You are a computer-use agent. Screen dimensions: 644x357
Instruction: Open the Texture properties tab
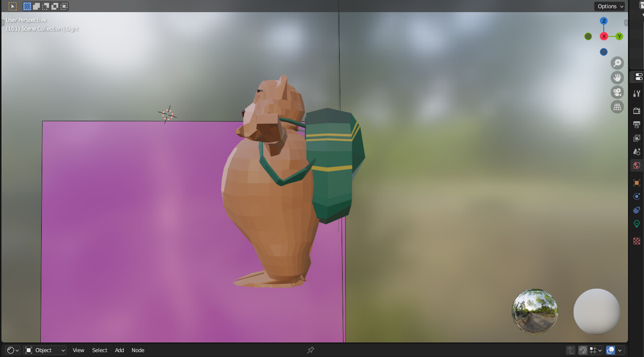coord(637,241)
